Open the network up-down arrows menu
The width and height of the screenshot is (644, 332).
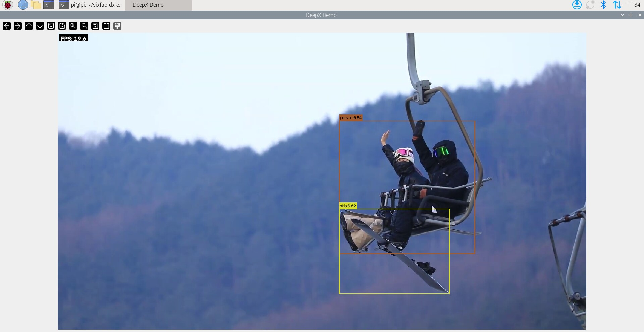(617, 5)
